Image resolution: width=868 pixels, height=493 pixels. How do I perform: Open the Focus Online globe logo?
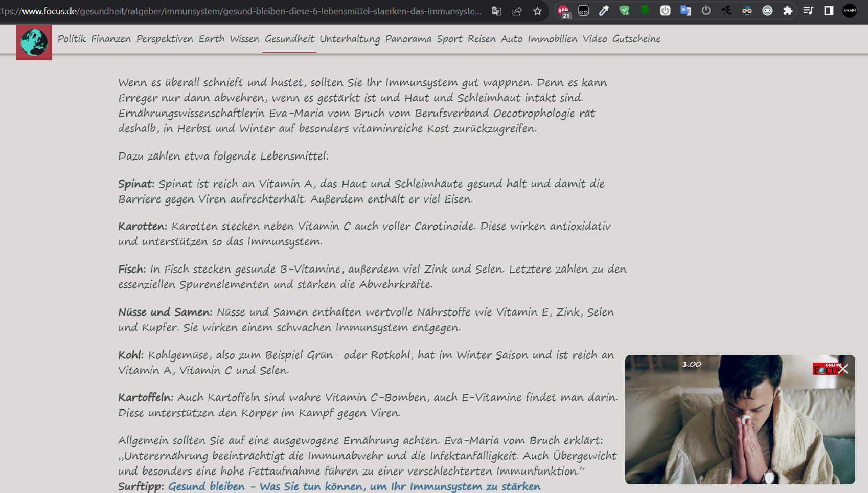pos(33,42)
